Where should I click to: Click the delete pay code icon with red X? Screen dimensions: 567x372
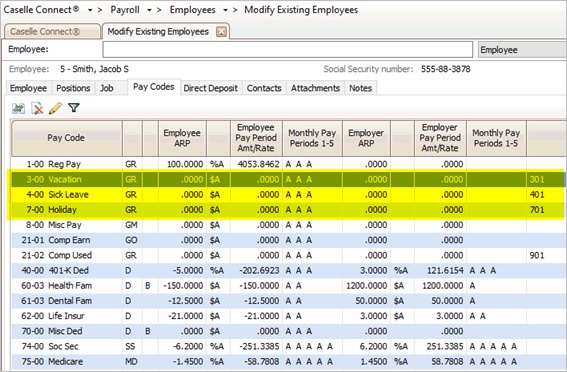click(37, 108)
